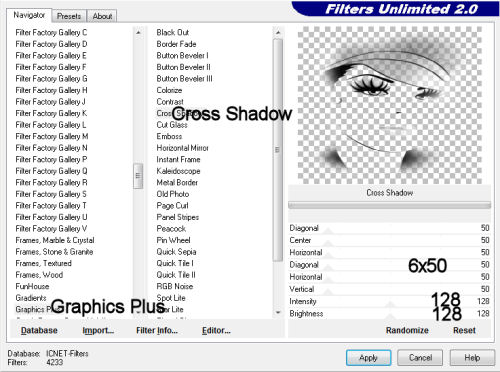This screenshot has width=500, height=372.
Task: Select the Navigator tab
Action: [29, 15]
